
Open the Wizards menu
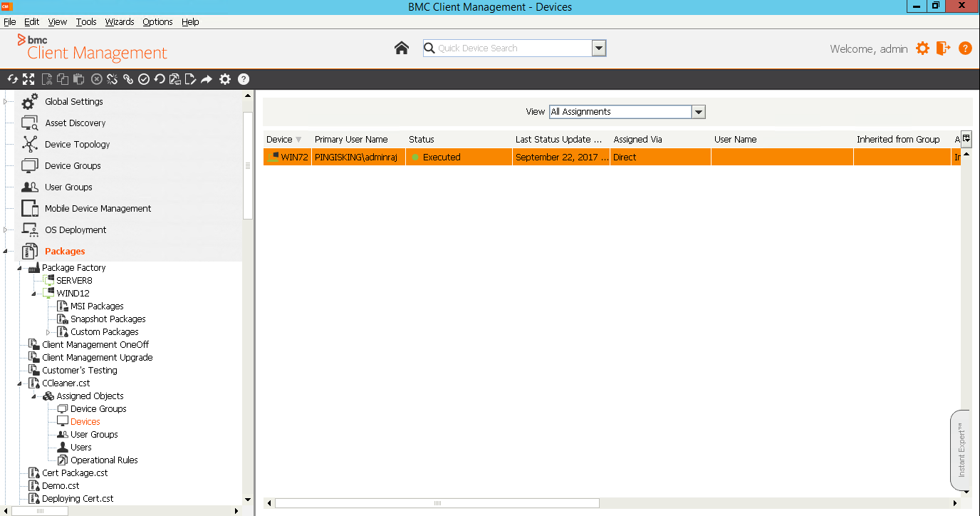click(x=120, y=22)
